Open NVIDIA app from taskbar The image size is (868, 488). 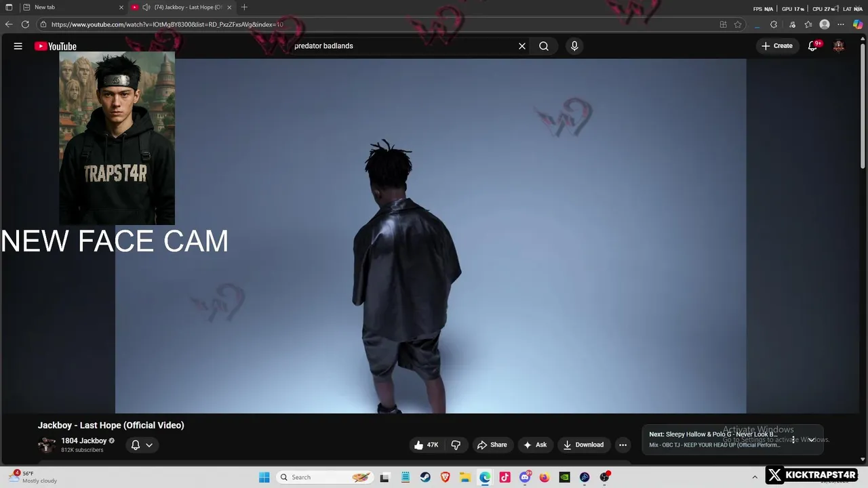point(564,477)
